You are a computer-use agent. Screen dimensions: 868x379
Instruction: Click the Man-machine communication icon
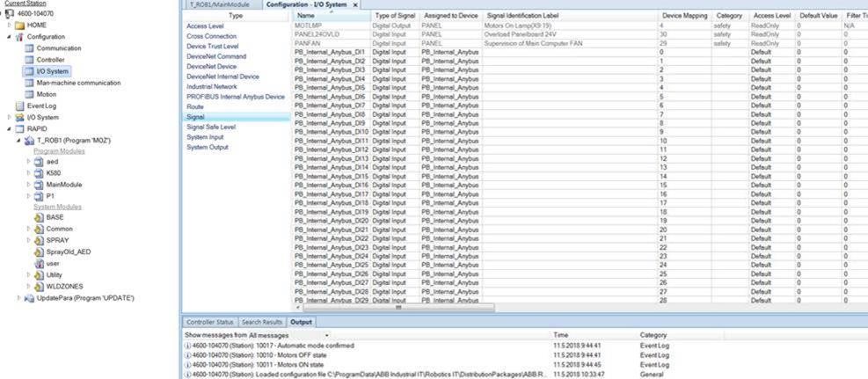coord(29,83)
